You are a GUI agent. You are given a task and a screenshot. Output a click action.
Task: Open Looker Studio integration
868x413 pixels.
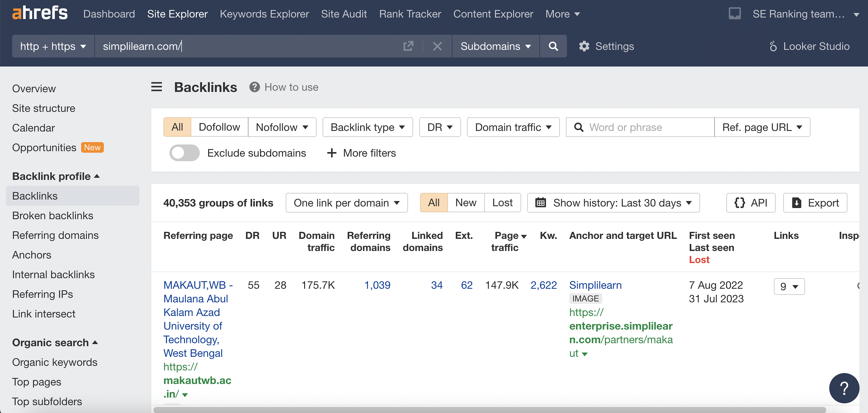click(x=809, y=46)
